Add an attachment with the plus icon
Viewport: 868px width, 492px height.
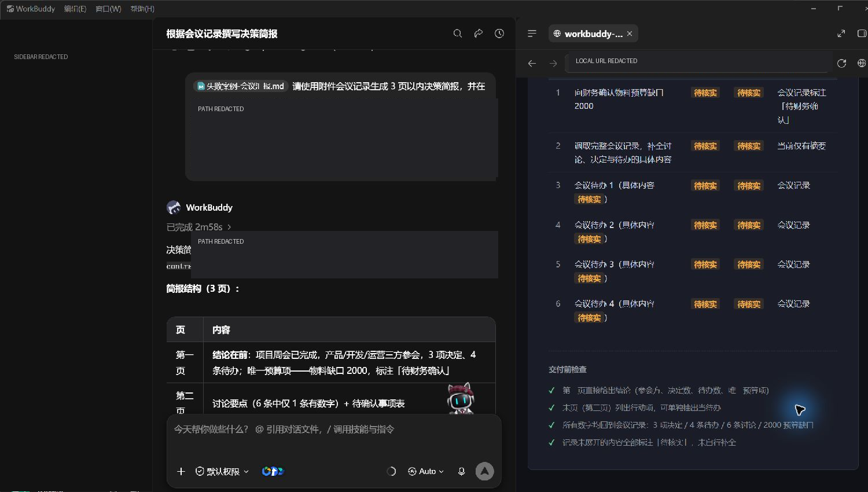click(x=181, y=471)
